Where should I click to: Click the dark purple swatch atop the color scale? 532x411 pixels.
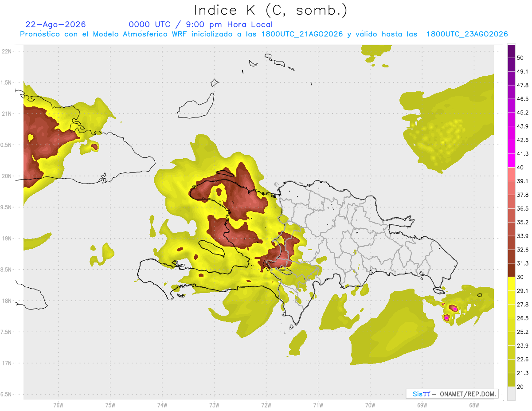pos(511,52)
